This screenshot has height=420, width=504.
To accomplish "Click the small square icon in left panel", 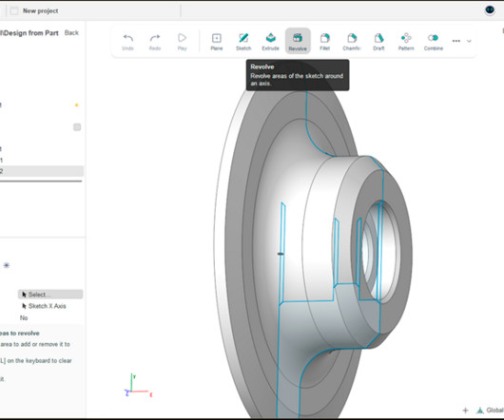I will pyautogui.click(x=77, y=127).
